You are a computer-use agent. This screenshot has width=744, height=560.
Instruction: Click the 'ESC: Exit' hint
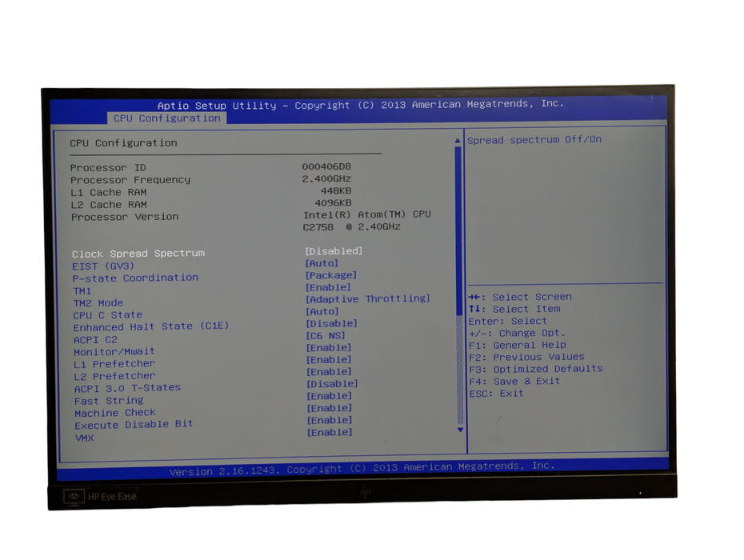497,394
